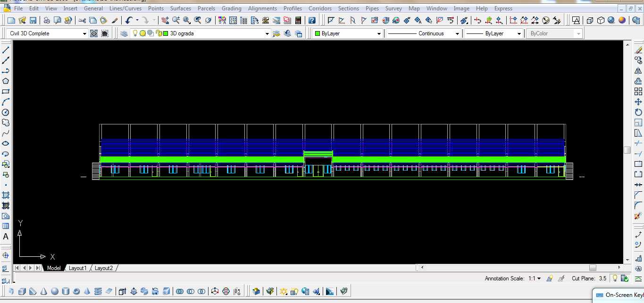This screenshot has height=303, width=644.
Task: Select the Multiline Text tool
Action: [x=6, y=237]
